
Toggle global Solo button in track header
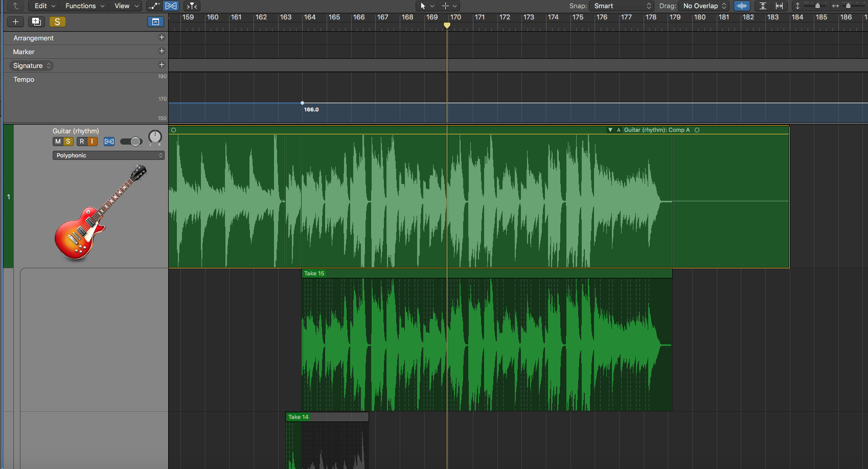coord(57,22)
